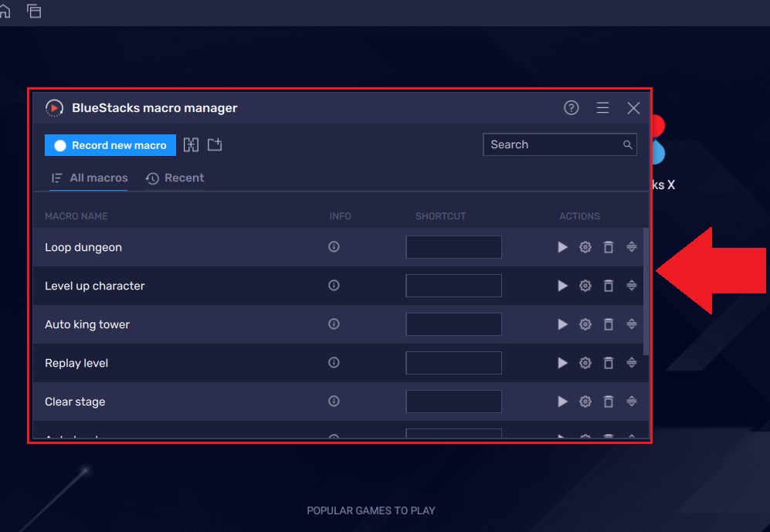Click the BlueStacks home icon
Screen dimensions: 770x532
click(5, 11)
